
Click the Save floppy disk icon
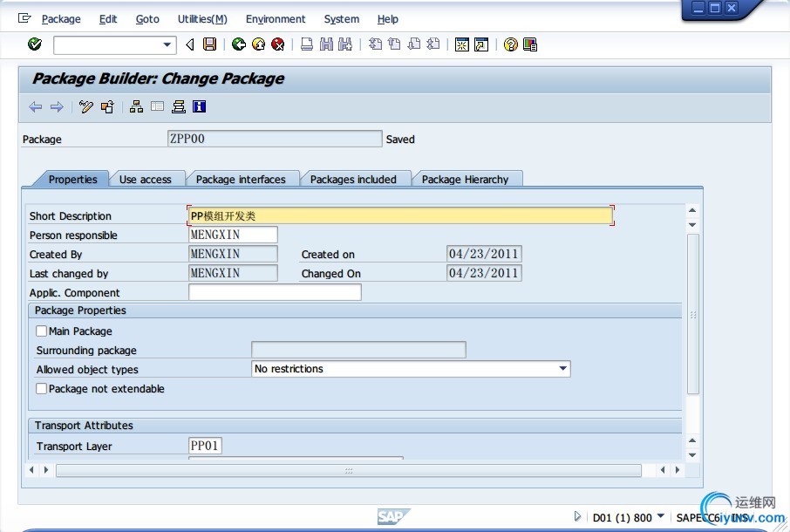[209, 44]
